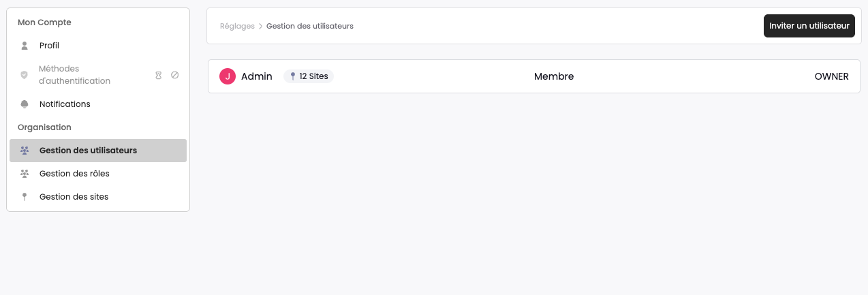Click the Organisation section heading

click(x=44, y=127)
